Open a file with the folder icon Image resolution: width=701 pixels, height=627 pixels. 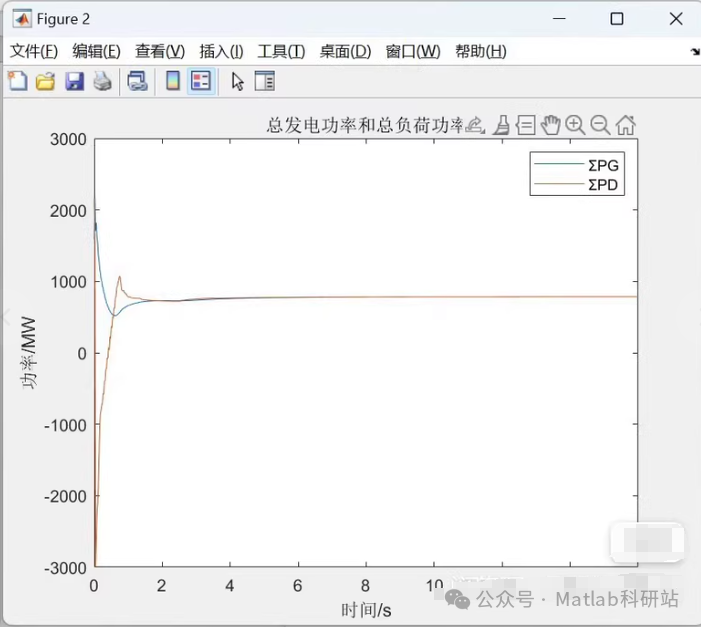pos(46,81)
